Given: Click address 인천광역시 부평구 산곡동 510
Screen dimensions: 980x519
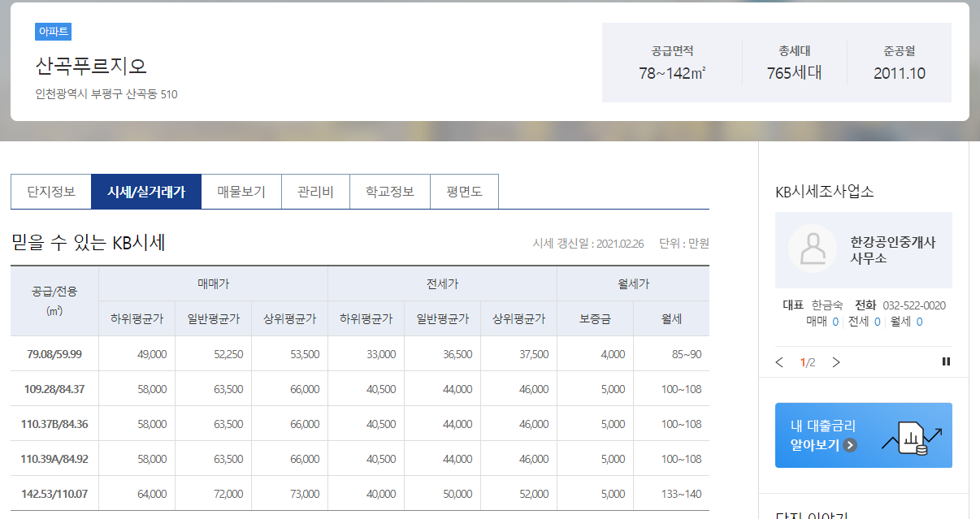Looking at the screenshot, I should (106, 94).
